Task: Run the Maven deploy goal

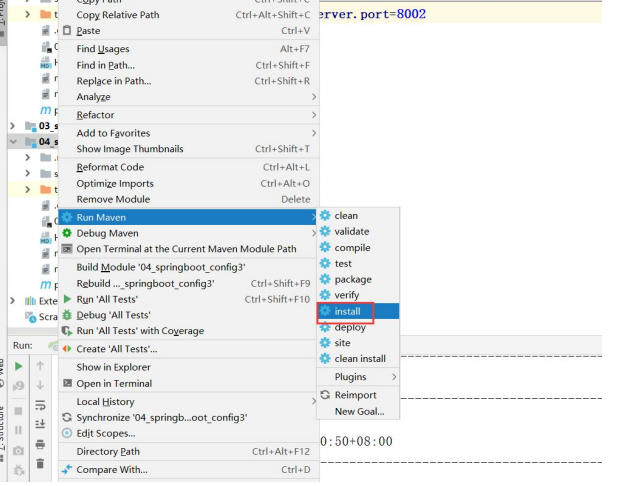Action: pyautogui.click(x=358, y=327)
